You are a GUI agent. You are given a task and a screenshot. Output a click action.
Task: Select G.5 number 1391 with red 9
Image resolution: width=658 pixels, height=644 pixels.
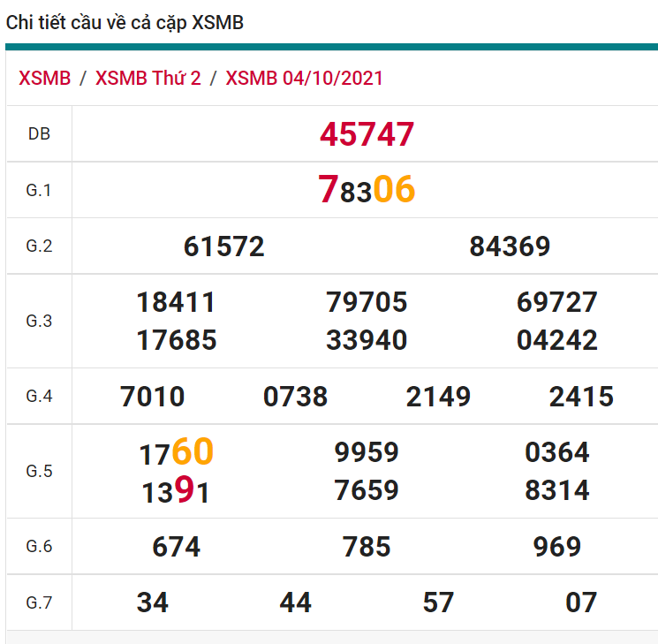coord(176,491)
